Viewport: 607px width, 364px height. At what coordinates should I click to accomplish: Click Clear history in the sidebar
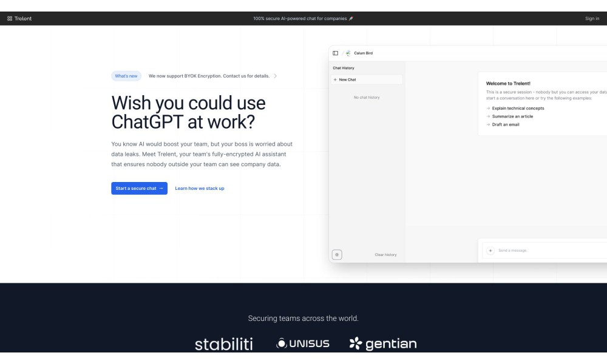point(385,255)
